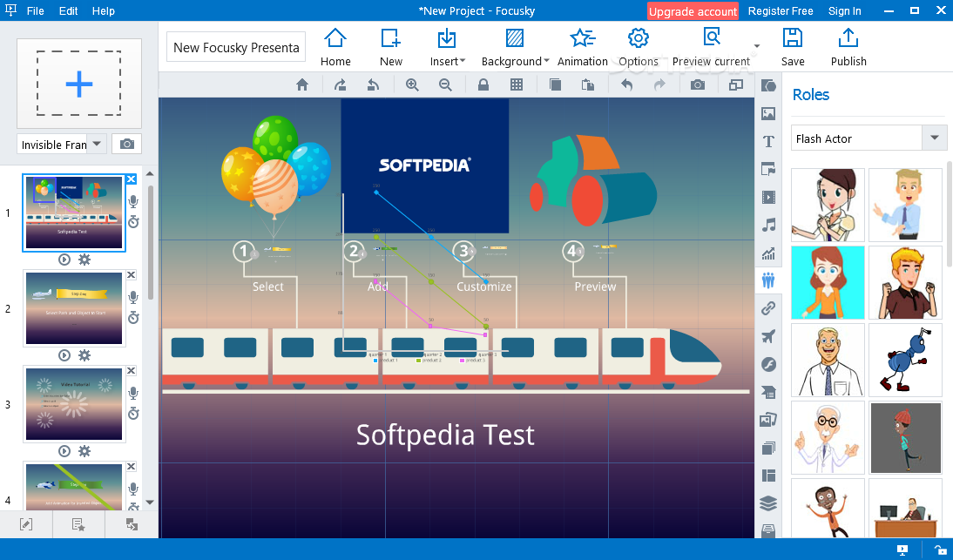Open the Chart insert icon
953x560 pixels.
768,253
